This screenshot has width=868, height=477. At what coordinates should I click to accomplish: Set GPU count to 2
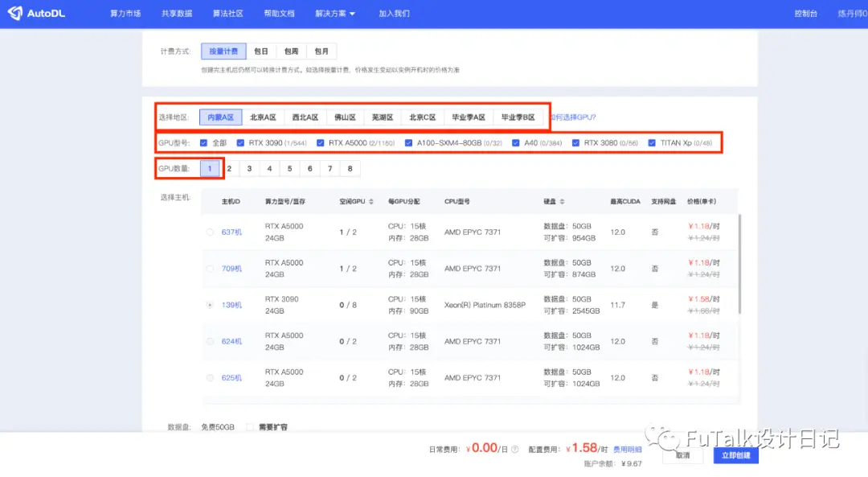click(x=229, y=168)
